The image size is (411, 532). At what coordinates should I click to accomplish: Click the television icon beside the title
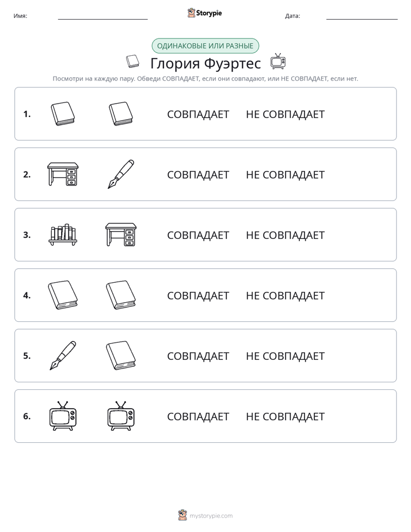click(278, 62)
